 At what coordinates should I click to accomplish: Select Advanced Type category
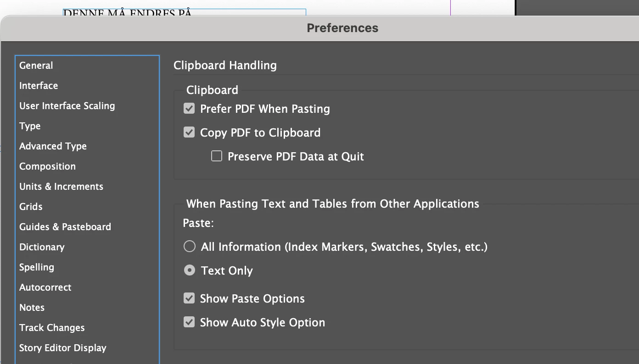click(x=53, y=146)
